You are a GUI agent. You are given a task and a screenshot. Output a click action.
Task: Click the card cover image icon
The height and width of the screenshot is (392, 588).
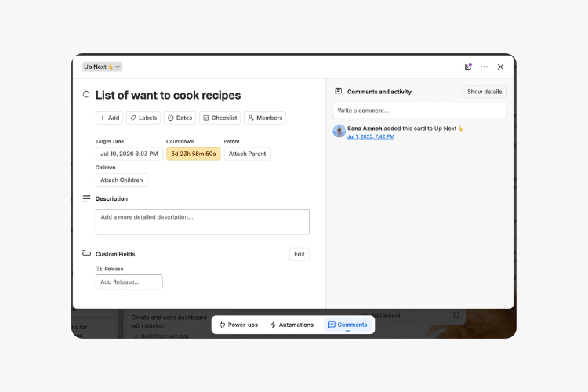point(467,67)
